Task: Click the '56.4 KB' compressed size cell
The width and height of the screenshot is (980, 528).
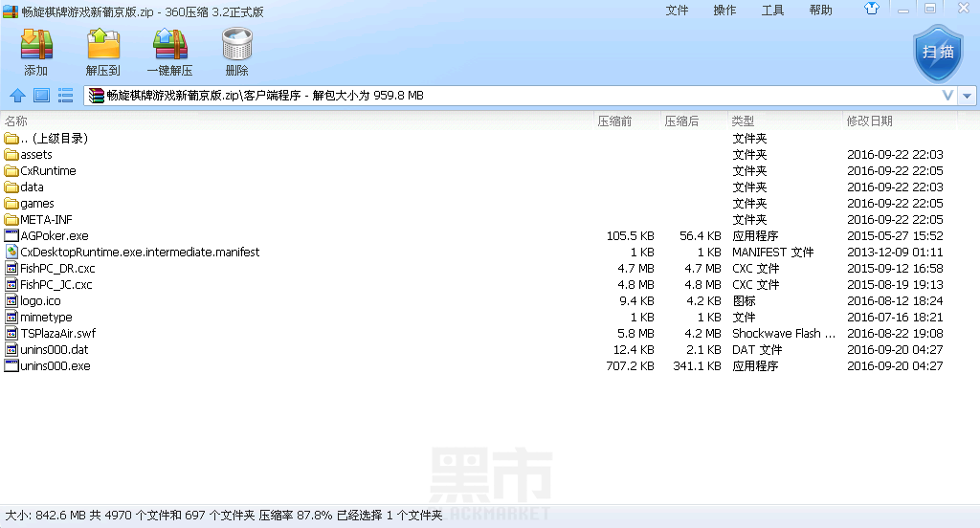Action: tap(700, 235)
